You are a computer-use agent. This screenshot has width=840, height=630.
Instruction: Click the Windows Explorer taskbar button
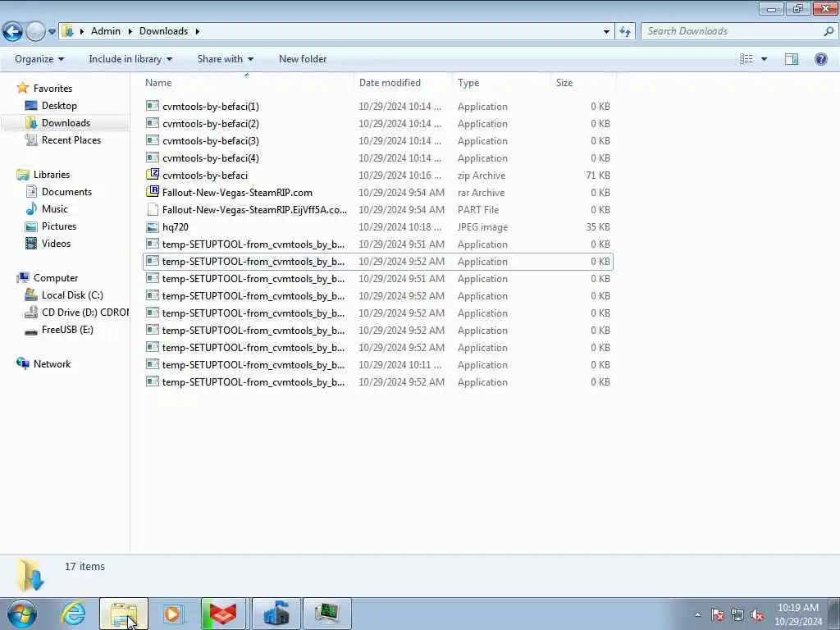tap(124, 614)
